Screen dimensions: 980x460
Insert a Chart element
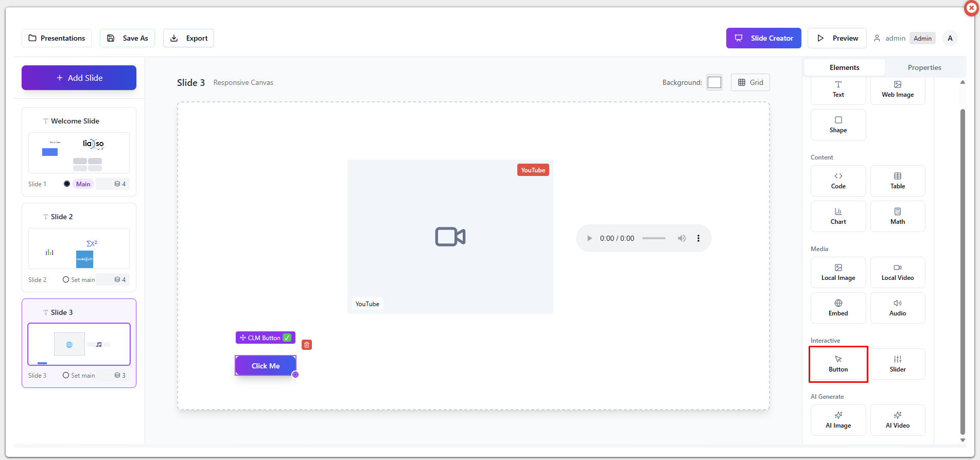[838, 216]
